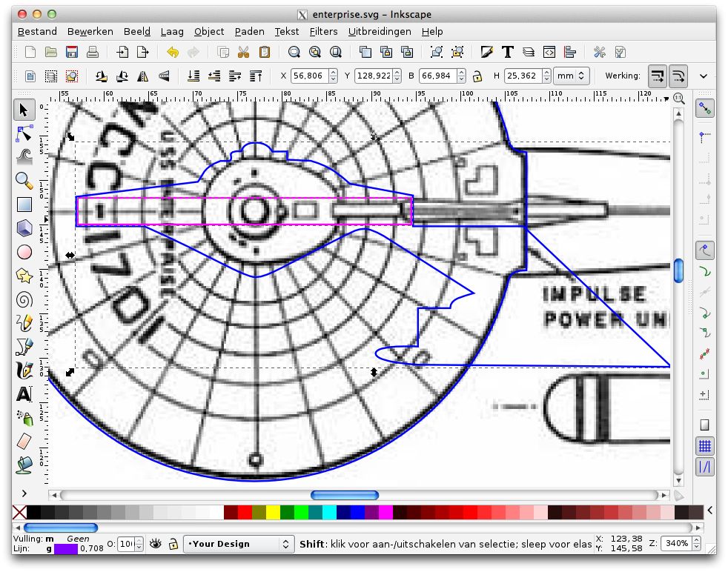This screenshot has width=728, height=572.
Task: Click the Y coordinate input field
Action: (x=374, y=76)
